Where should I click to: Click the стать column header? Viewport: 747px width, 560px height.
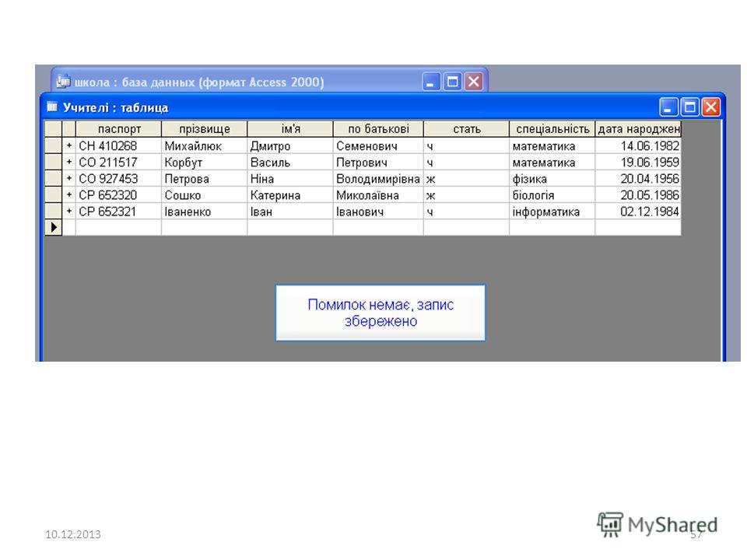coord(466,129)
